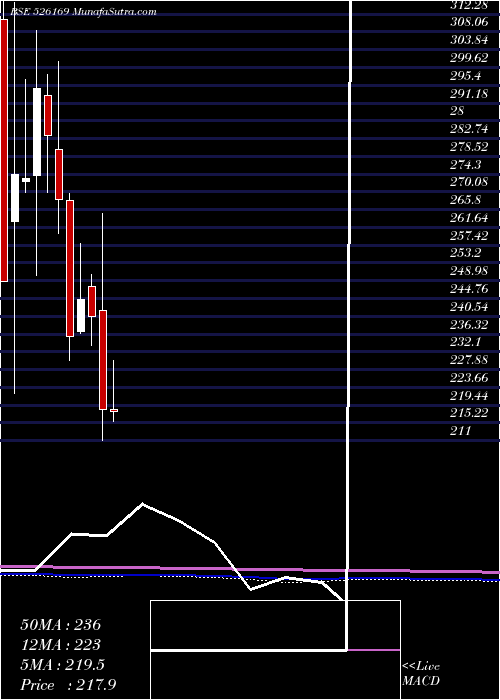Image resolution: width=500 pixels, height=700 pixels.
Task: Click the 227.88 price axis label
Action: coord(470,360)
